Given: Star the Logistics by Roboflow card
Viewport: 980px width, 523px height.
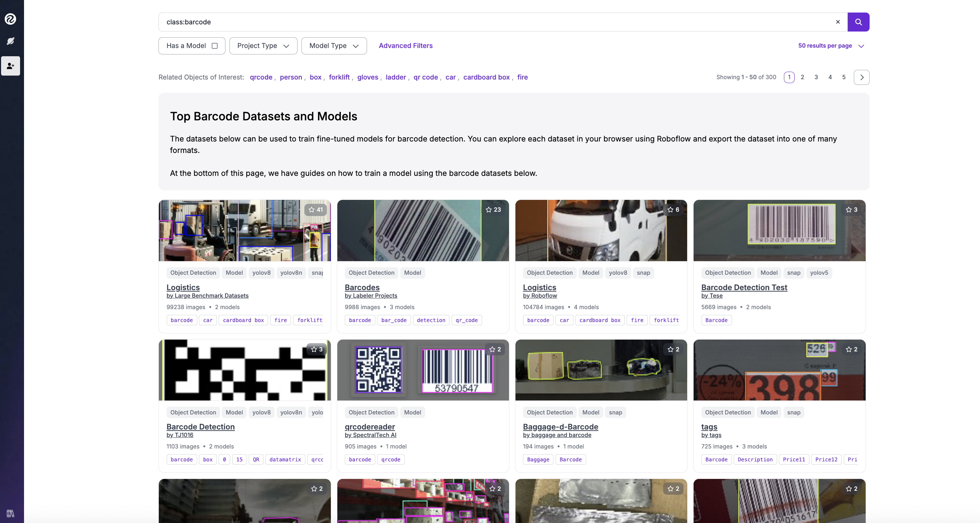Looking at the screenshot, I should (x=674, y=210).
